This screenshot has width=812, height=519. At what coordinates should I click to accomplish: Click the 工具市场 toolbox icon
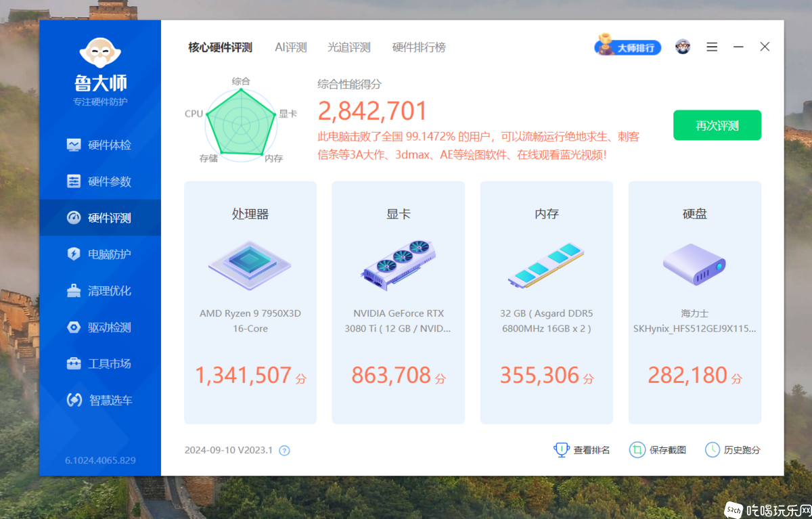point(74,364)
